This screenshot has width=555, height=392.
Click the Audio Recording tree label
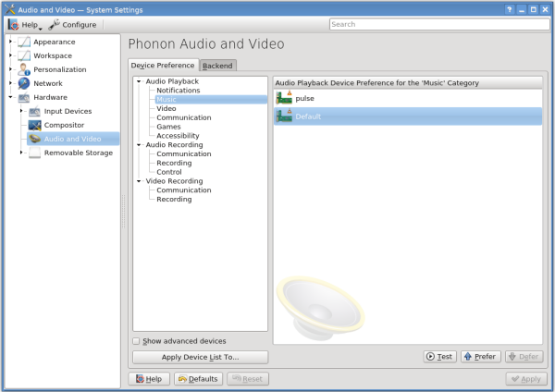pos(175,145)
